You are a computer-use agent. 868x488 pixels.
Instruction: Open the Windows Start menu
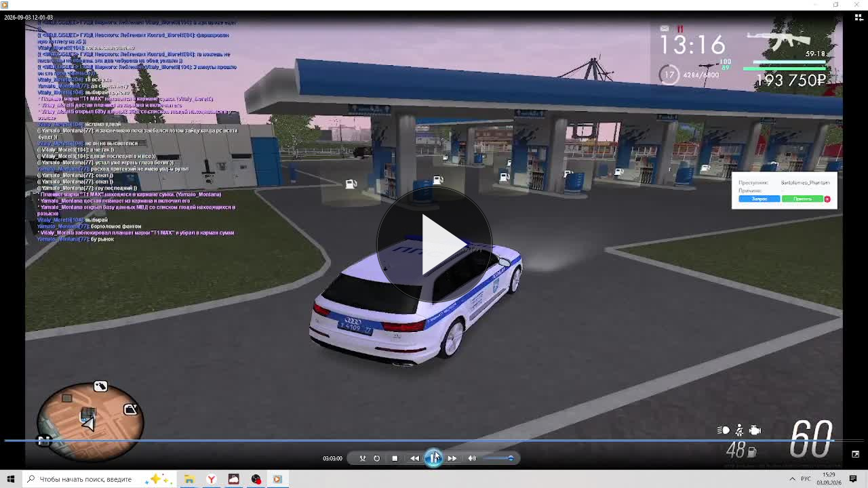coord(11,479)
